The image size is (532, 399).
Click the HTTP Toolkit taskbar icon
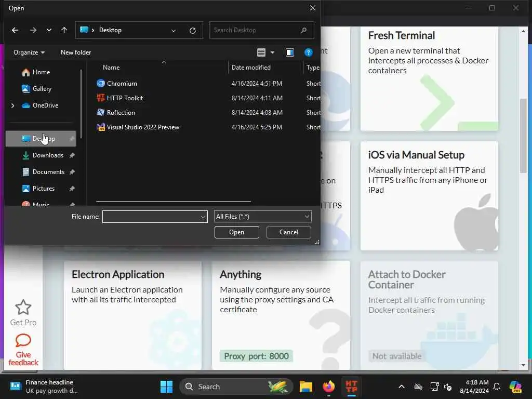coord(352,387)
